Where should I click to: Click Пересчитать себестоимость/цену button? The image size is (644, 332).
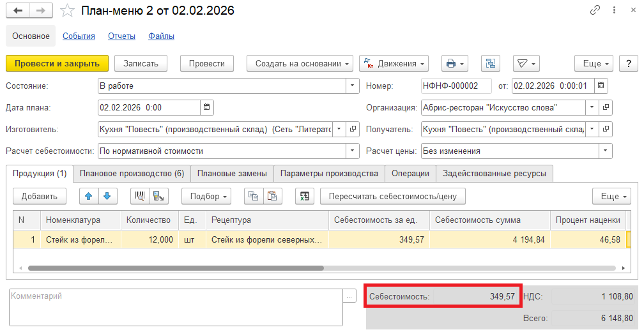point(393,196)
